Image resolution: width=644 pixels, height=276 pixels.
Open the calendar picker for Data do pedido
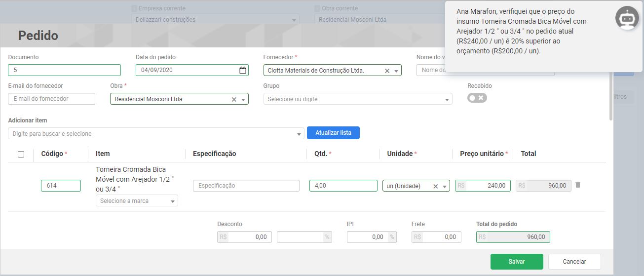[x=242, y=70]
